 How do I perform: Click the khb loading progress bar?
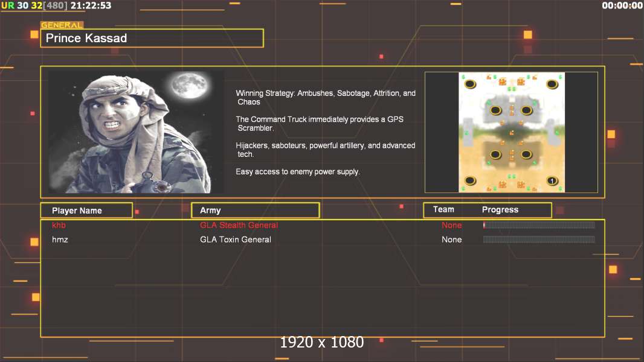click(x=539, y=224)
